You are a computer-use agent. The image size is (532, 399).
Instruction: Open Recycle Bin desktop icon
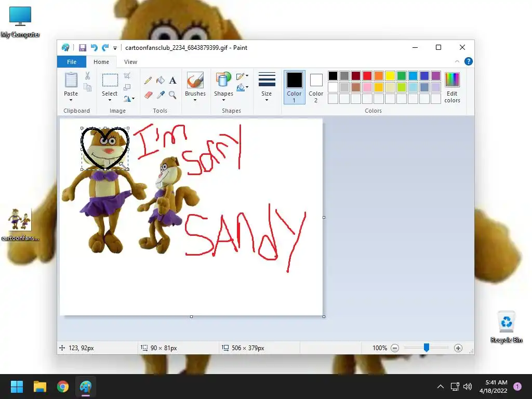tap(506, 326)
